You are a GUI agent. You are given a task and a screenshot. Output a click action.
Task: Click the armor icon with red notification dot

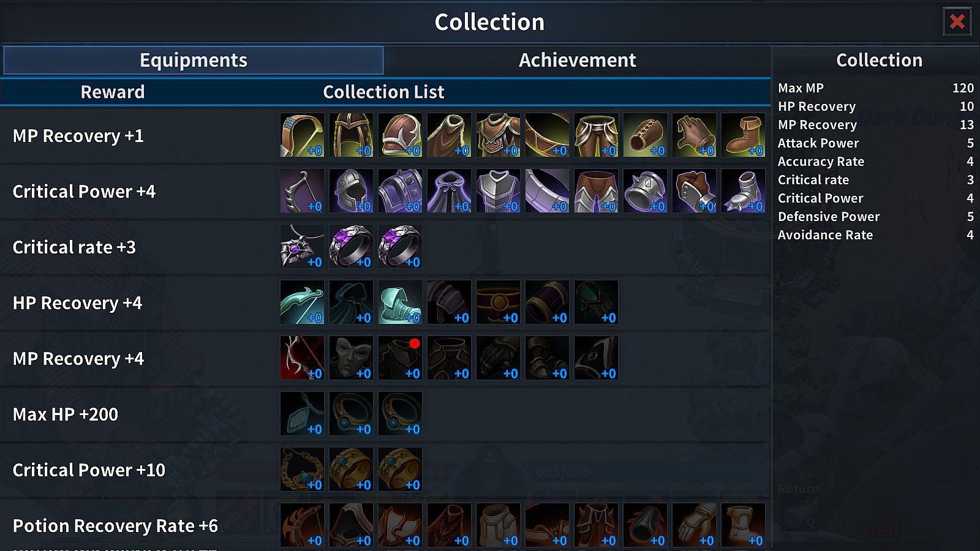tap(400, 358)
